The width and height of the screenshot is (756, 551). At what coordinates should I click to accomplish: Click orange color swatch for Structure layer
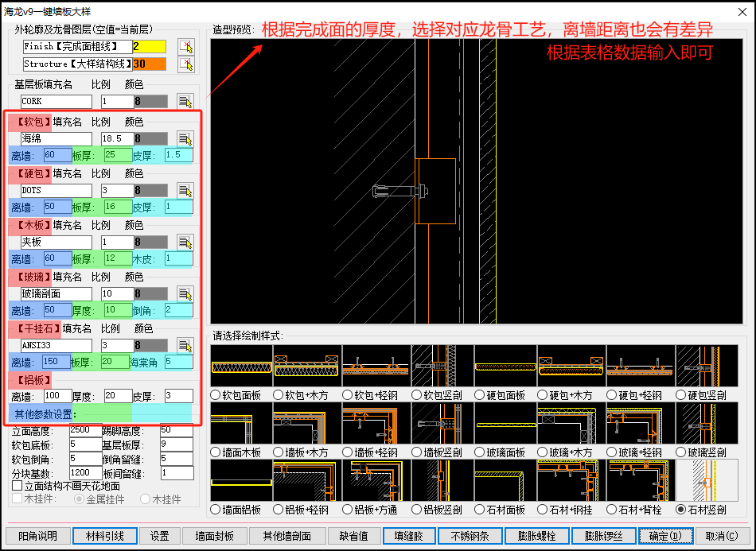coord(150,64)
